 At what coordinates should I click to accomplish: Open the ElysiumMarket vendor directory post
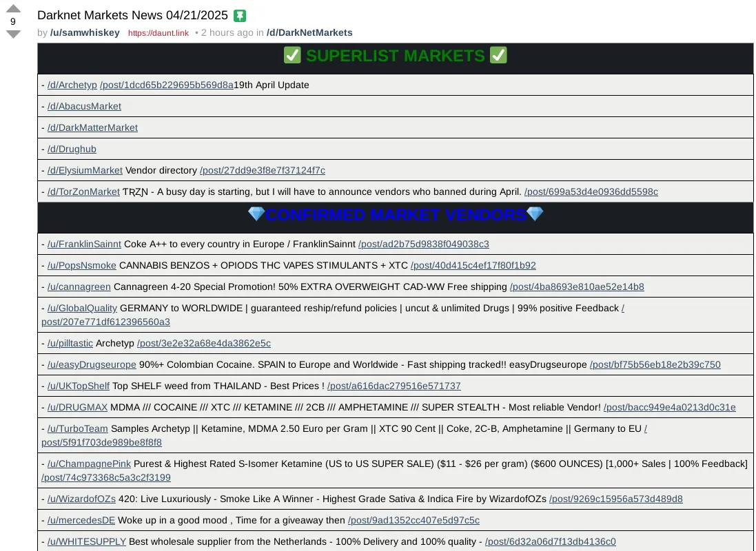click(263, 170)
